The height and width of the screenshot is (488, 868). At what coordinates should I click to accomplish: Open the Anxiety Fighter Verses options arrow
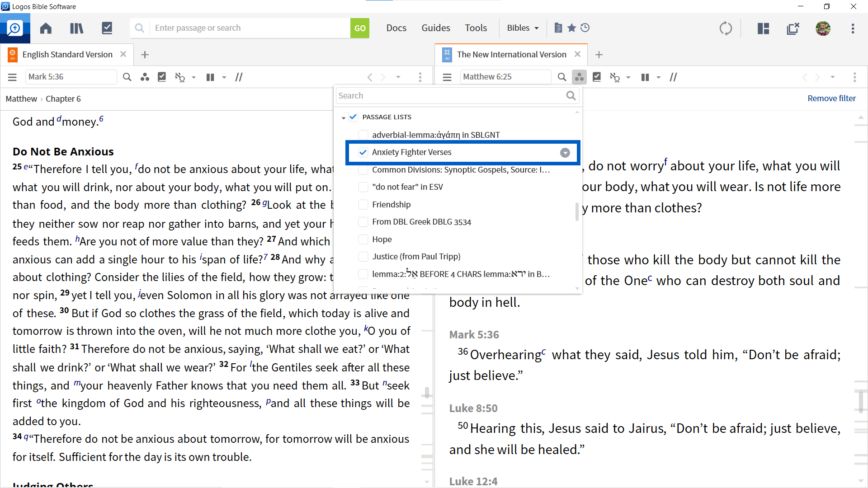(565, 152)
